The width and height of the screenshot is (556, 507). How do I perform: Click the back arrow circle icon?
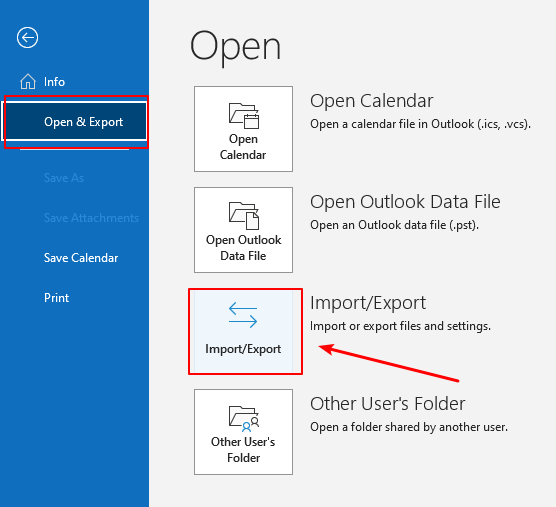pyautogui.click(x=27, y=37)
